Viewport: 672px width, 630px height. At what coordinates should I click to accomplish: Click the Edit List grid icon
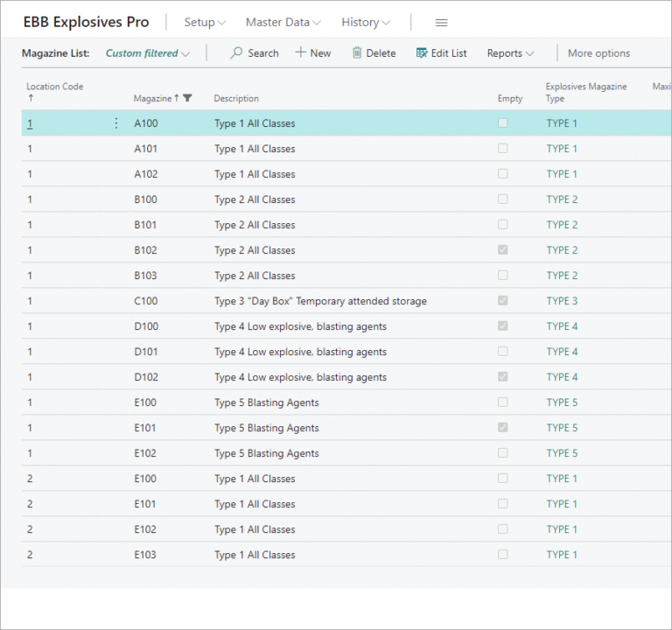pyautogui.click(x=422, y=52)
